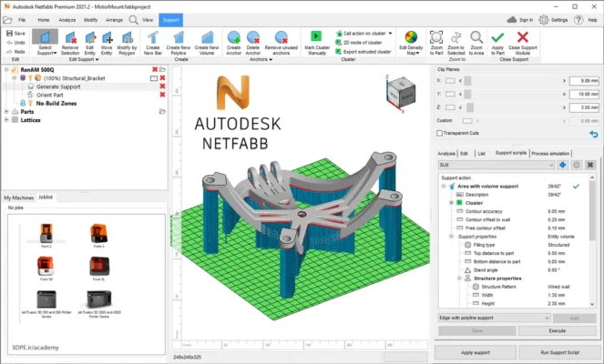604x364 pixels.
Task: Click the Delete Anchor icon
Action: pyautogui.click(x=253, y=43)
